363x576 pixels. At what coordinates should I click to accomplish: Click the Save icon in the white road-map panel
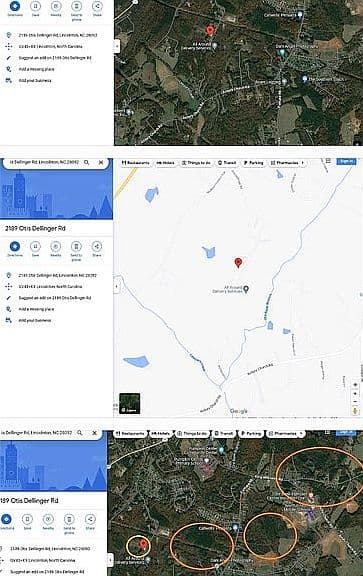click(35, 246)
